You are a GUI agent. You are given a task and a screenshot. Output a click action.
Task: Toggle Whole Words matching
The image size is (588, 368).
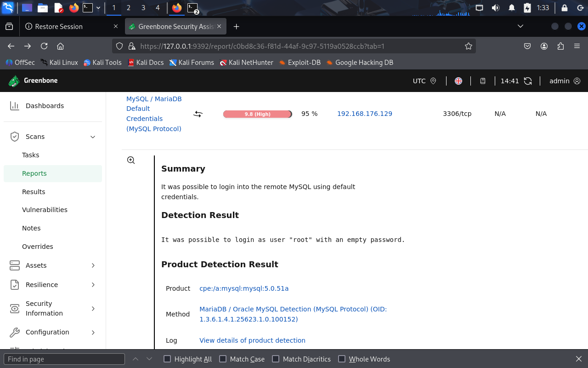click(342, 359)
